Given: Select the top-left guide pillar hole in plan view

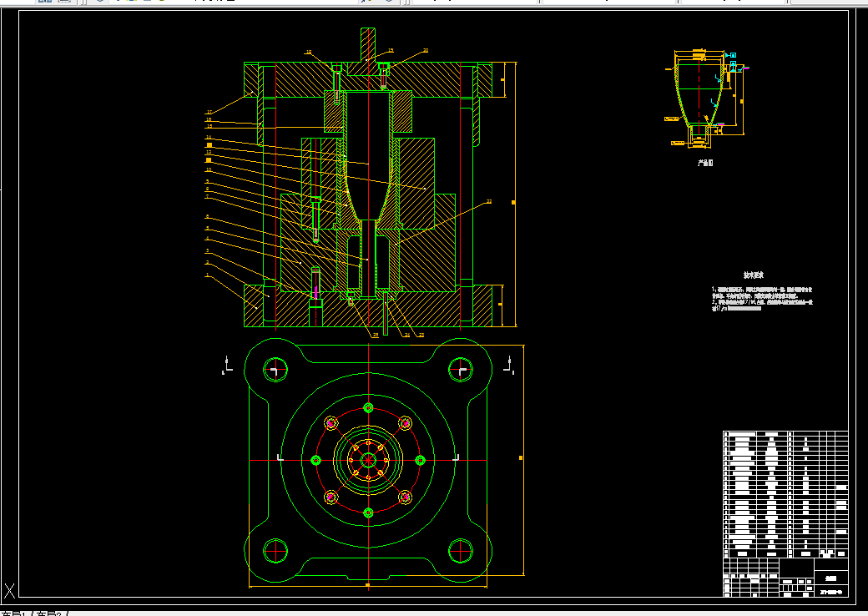Looking at the screenshot, I should tap(275, 370).
